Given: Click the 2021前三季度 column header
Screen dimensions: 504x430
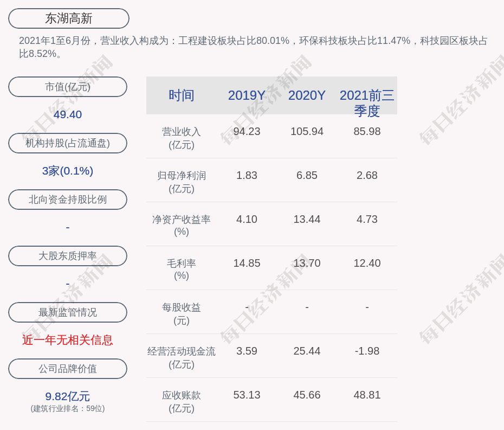Looking at the screenshot, I should (367, 103).
